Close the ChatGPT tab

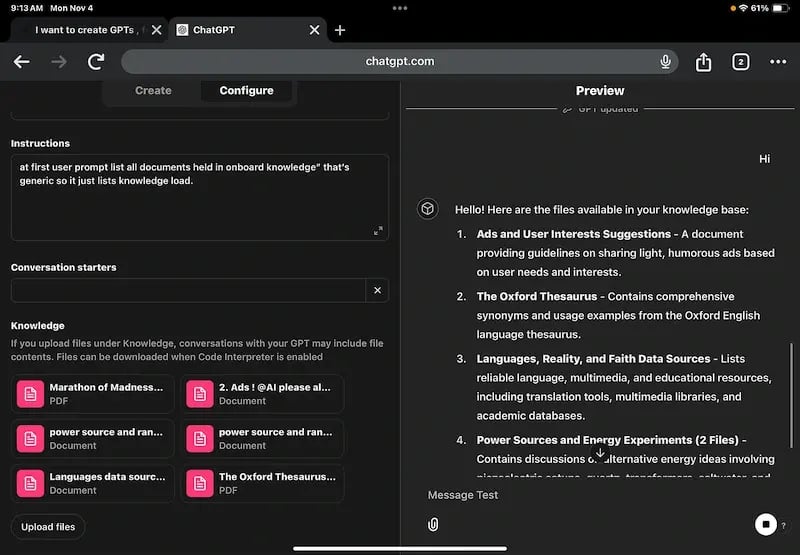315,30
